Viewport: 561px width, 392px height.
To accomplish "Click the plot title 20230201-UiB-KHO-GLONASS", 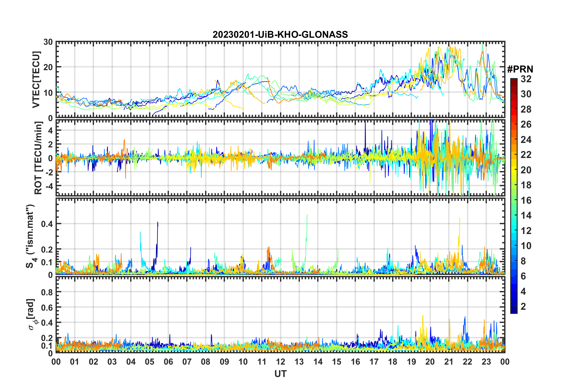I will coord(280,34).
